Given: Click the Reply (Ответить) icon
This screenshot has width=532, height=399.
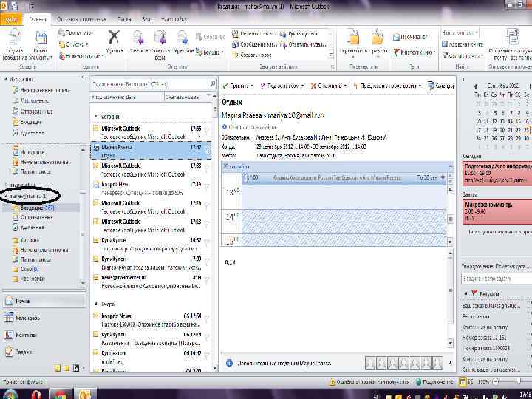Looking at the screenshot, I should point(138,38).
